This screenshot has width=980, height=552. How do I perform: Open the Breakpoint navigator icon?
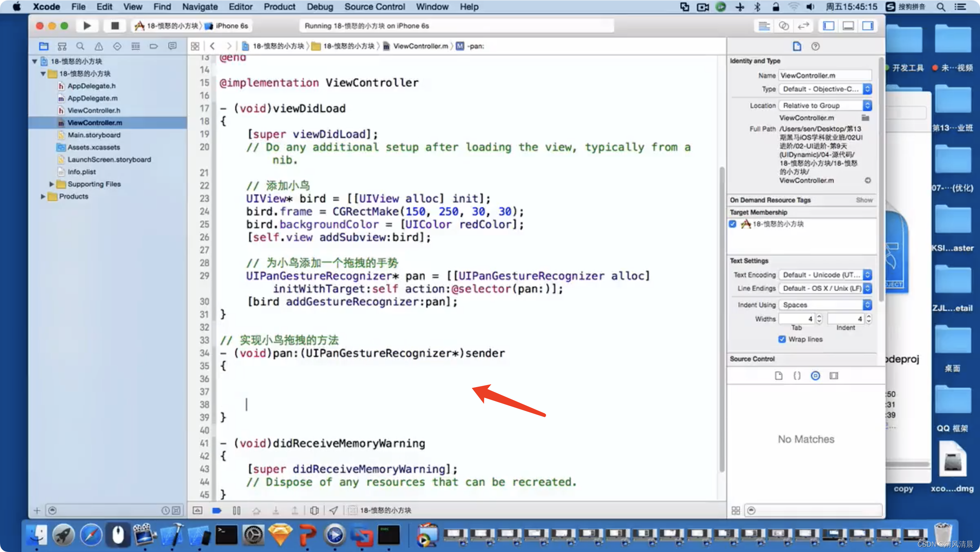(154, 46)
